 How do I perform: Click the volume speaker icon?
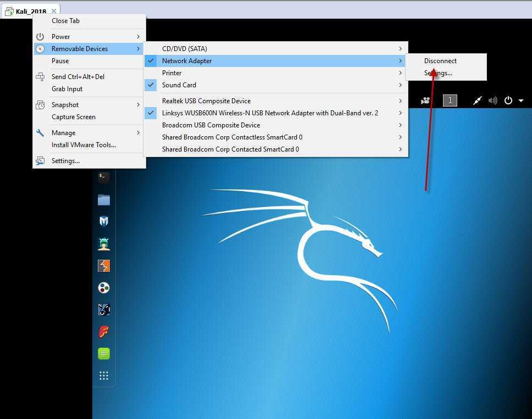pyautogui.click(x=492, y=100)
